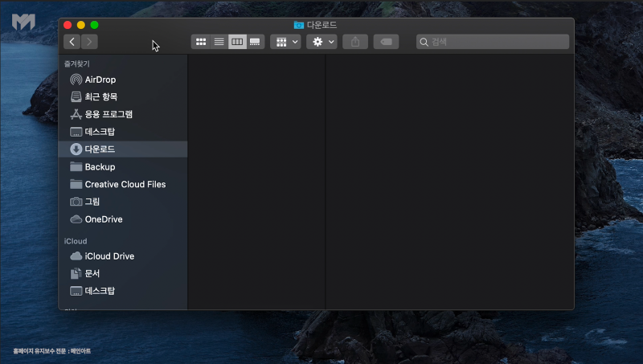Screen dimensions: 643x364
Task: Open the item grouping dropdown
Action: pyautogui.click(x=286, y=42)
